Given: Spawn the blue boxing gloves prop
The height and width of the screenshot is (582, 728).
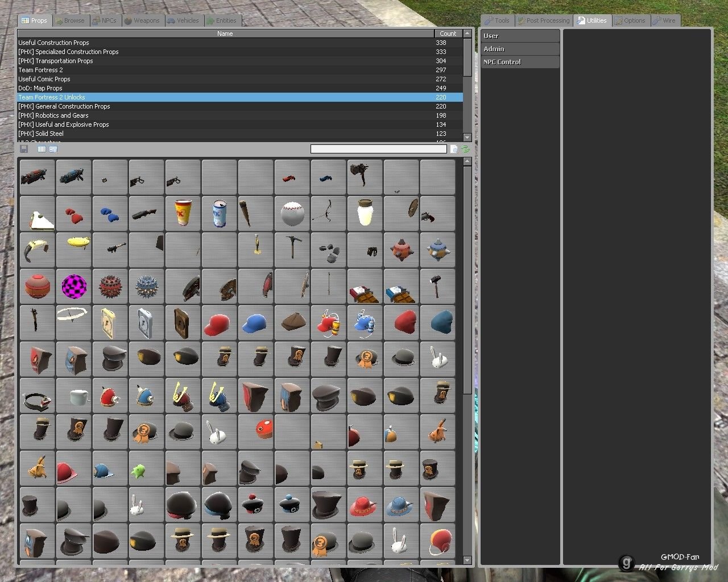Looking at the screenshot, I should 110,214.
